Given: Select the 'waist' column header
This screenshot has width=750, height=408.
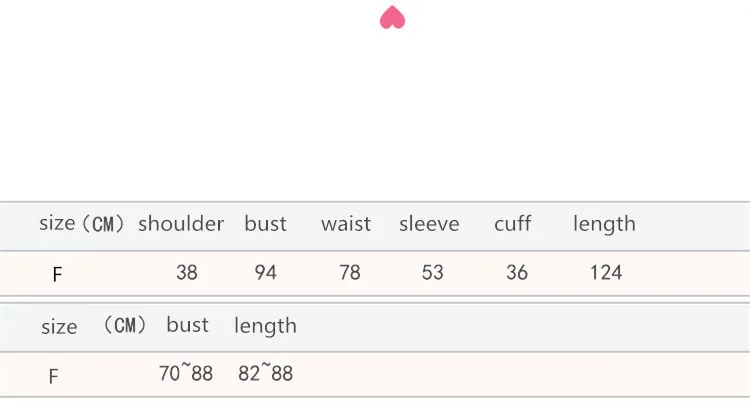Looking at the screenshot, I should [346, 223].
